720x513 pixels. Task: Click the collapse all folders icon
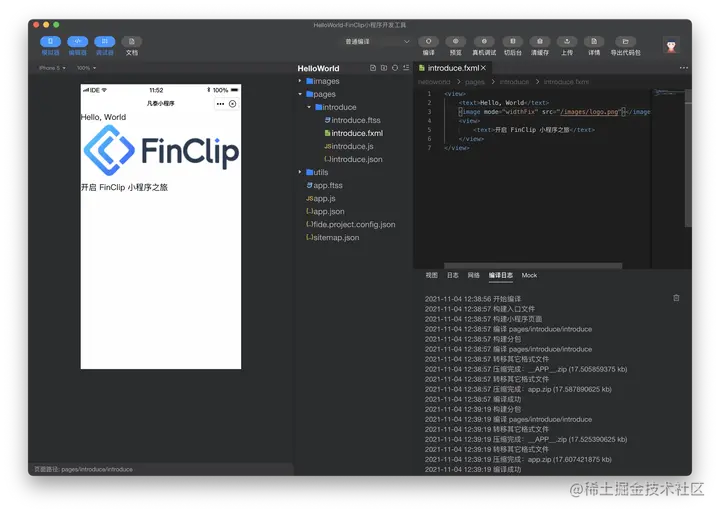pyautogui.click(x=406, y=68)
